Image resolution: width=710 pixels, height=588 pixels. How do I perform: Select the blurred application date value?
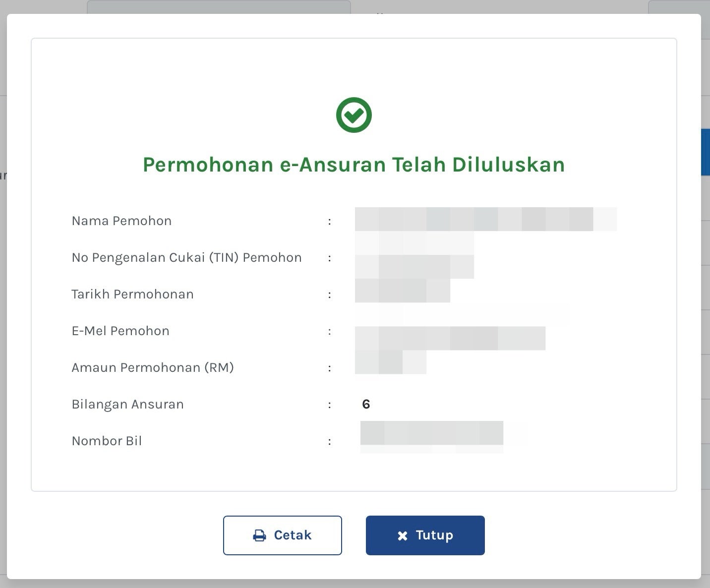pyautogui.click(x=402, y=291)
